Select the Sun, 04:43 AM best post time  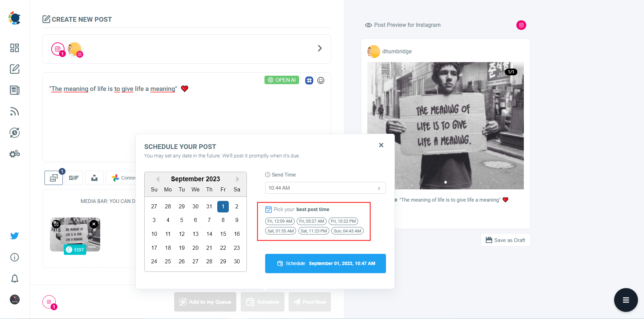[x=347, y=231]
